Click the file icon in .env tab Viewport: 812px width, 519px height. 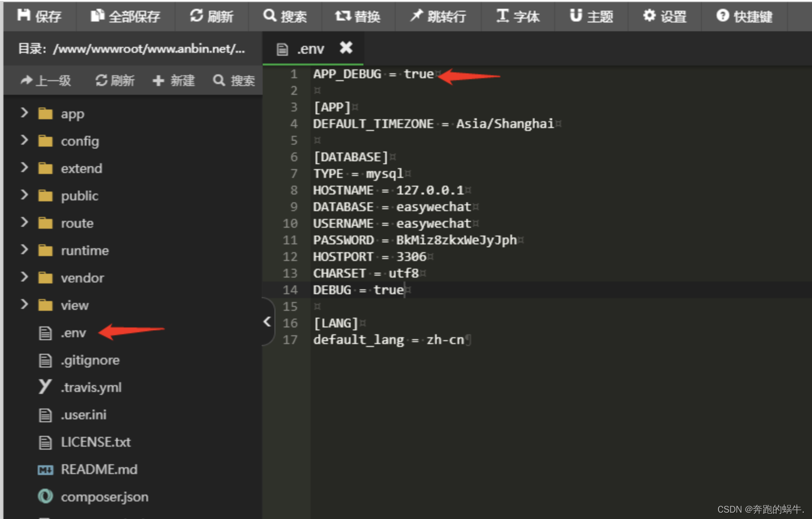[x=282, y=49]
